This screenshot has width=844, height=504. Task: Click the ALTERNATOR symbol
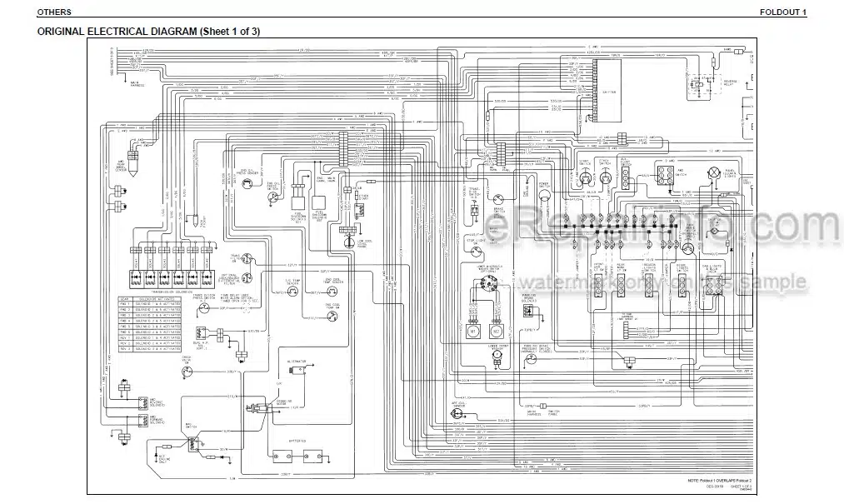point(297,370)
